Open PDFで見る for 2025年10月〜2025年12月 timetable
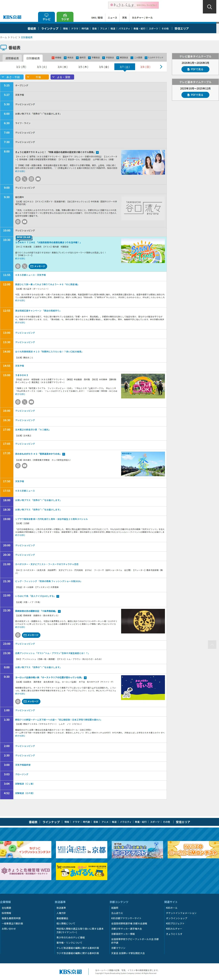219x980 pixels. click(x=195, y=95)
